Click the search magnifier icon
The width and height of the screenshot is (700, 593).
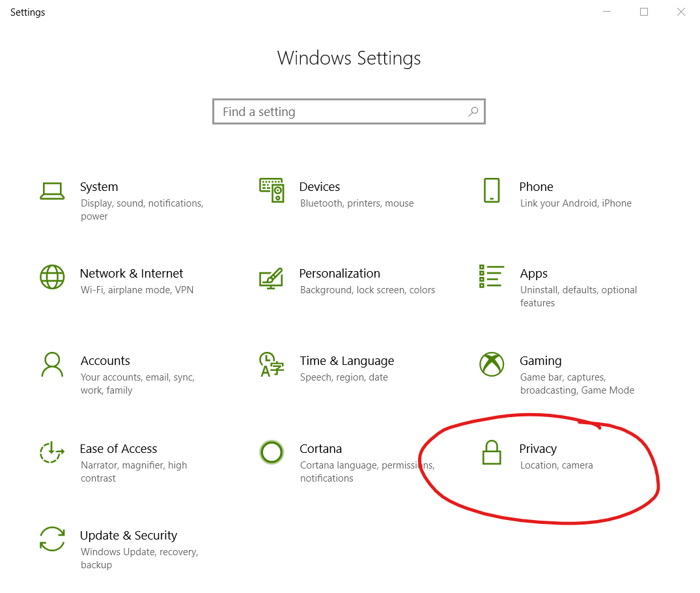[x=473, y=111]
